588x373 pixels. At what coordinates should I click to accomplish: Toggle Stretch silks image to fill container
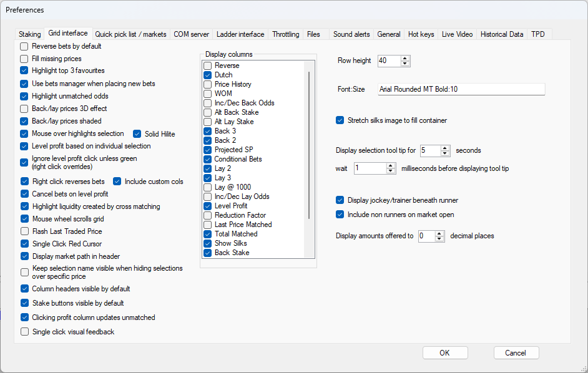[x=340, y=120]
